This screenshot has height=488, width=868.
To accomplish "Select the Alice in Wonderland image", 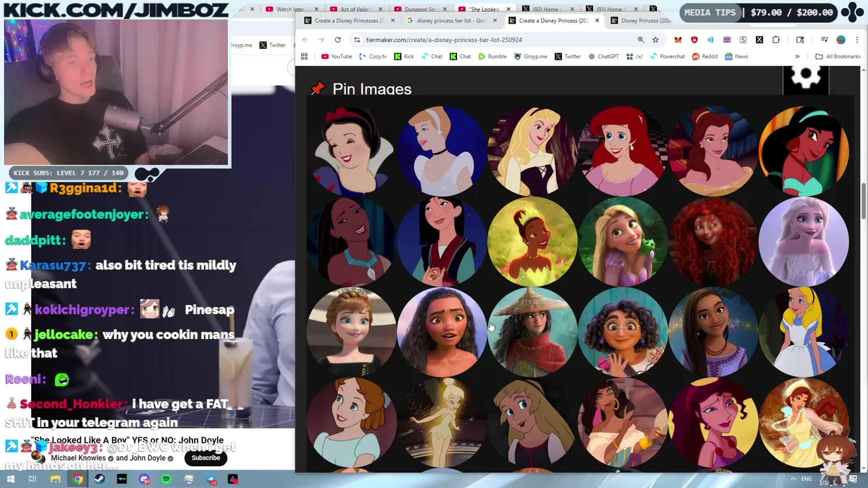I will pos(804,331).
